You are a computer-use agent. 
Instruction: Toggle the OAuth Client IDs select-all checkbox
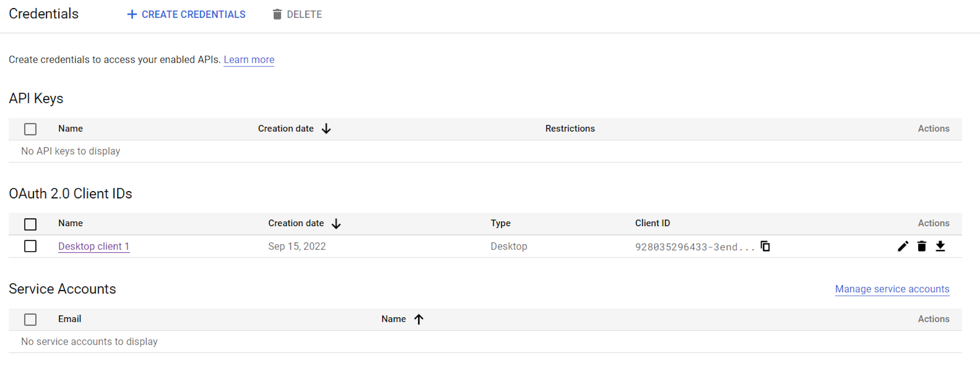click(x=31, y=224)
